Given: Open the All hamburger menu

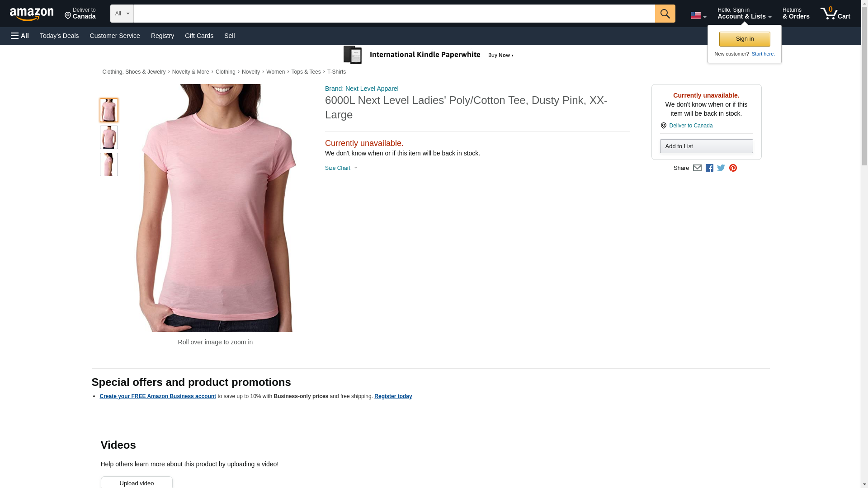Looking at the screenshot, I should [20, 36].
